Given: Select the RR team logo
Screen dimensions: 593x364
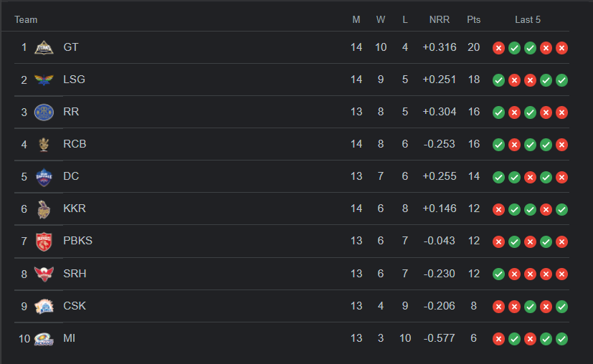Looking at the screenshot, I should click(x=44, y=112).
